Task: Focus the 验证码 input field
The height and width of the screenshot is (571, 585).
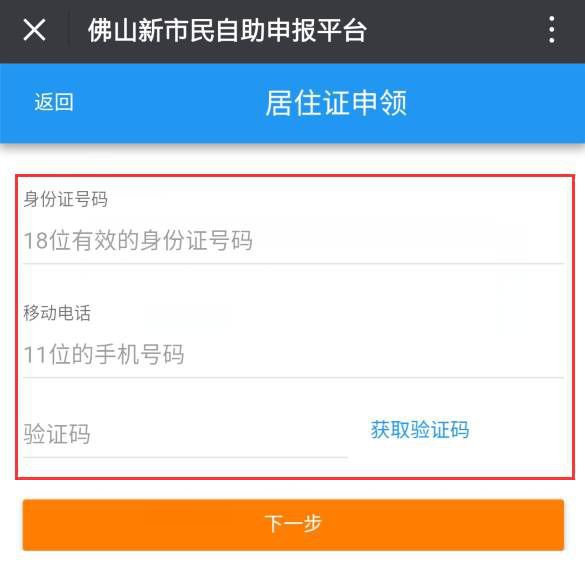Action: pyautogui.click(x=185, y=434)
